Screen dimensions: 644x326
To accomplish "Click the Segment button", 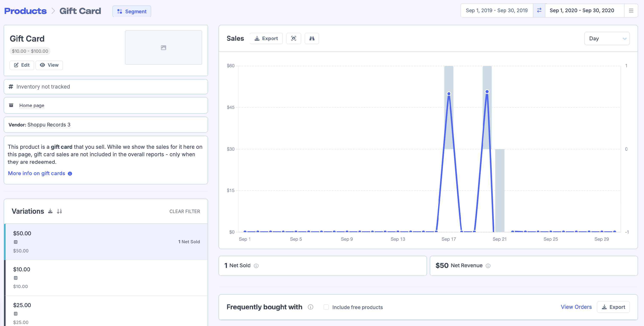I will (x=132, y=12).
